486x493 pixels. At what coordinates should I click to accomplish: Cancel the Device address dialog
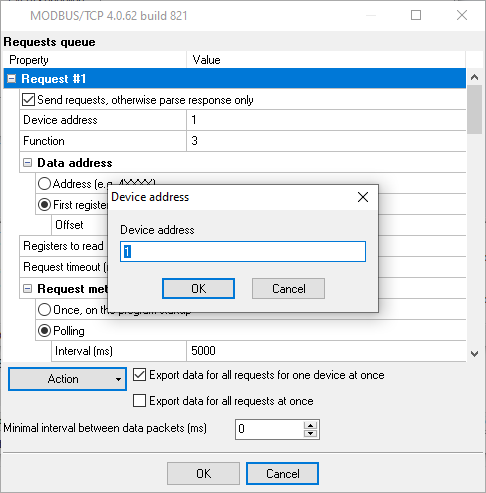tap(288, 289)
